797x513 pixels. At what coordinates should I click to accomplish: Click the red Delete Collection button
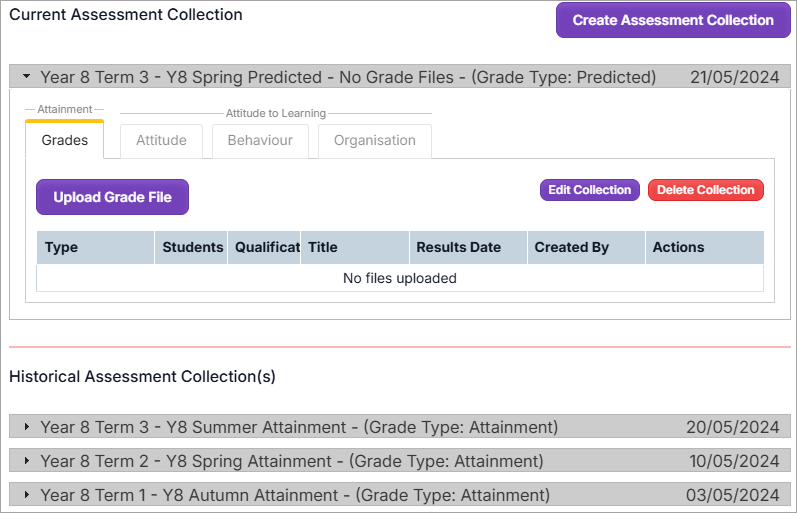pos(705,190)
